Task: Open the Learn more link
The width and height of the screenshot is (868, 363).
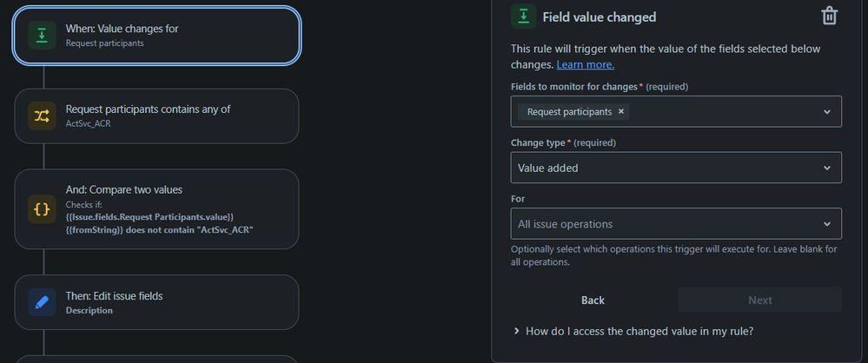Action: coord(586,64)
